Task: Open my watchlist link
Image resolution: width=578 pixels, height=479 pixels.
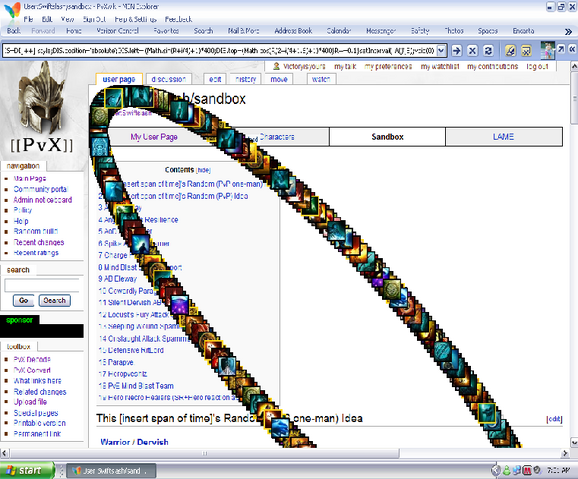Action: click(440, 66)
